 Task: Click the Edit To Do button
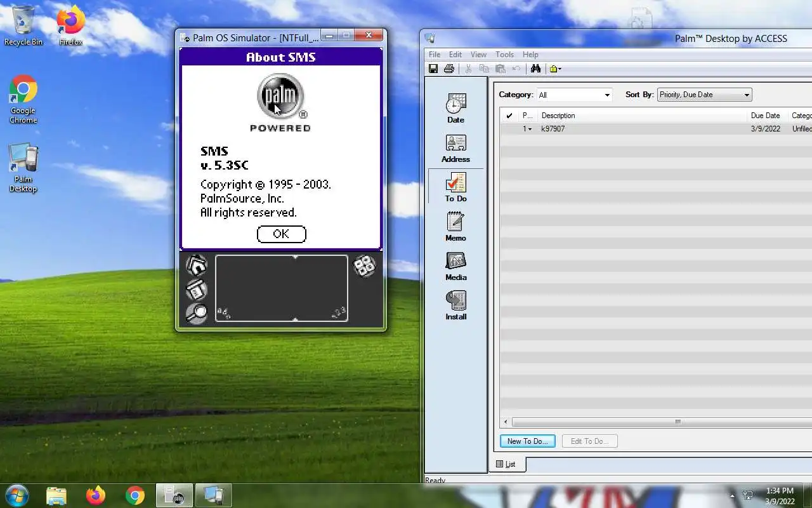(x=589, y=441)
